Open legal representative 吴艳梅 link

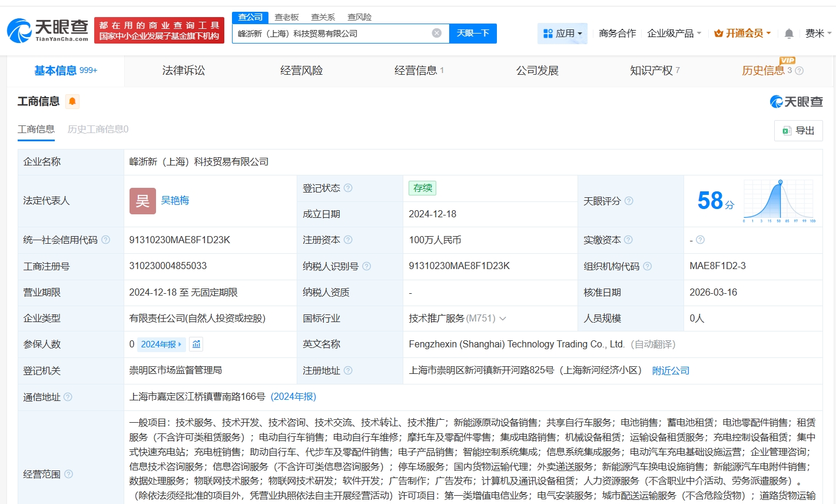175,201
